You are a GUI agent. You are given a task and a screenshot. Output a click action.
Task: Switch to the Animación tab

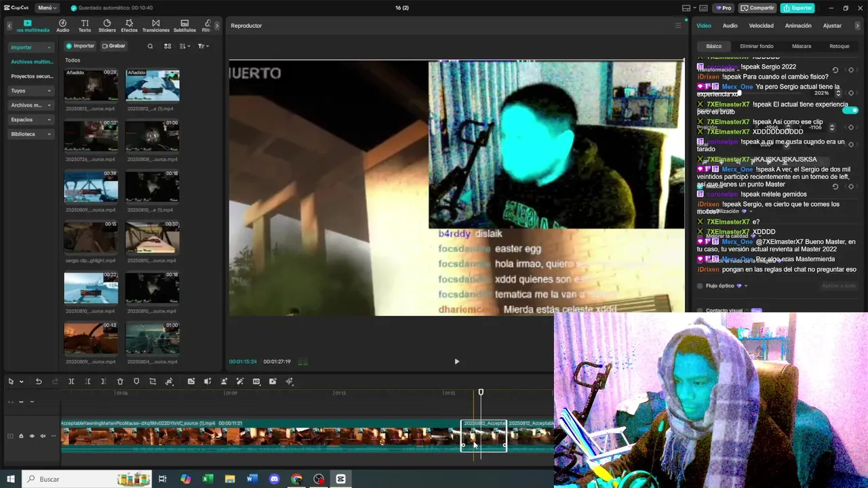click(798, 26)
